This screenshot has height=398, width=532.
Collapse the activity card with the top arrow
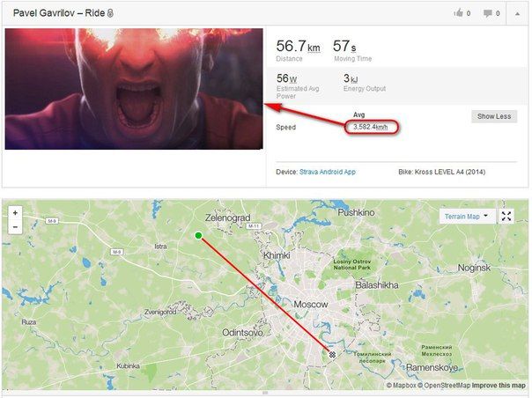coord(517,13)
